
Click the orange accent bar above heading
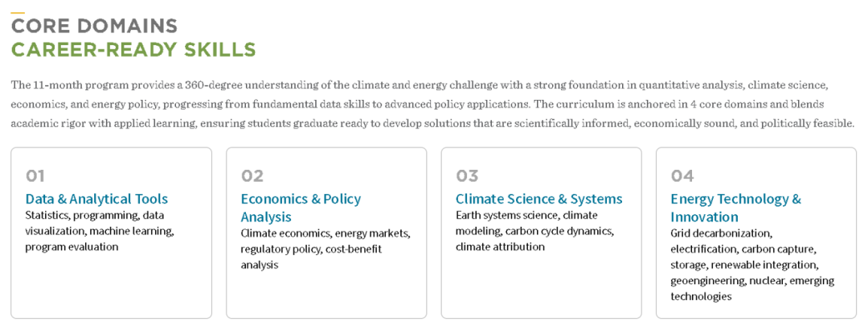17,13
